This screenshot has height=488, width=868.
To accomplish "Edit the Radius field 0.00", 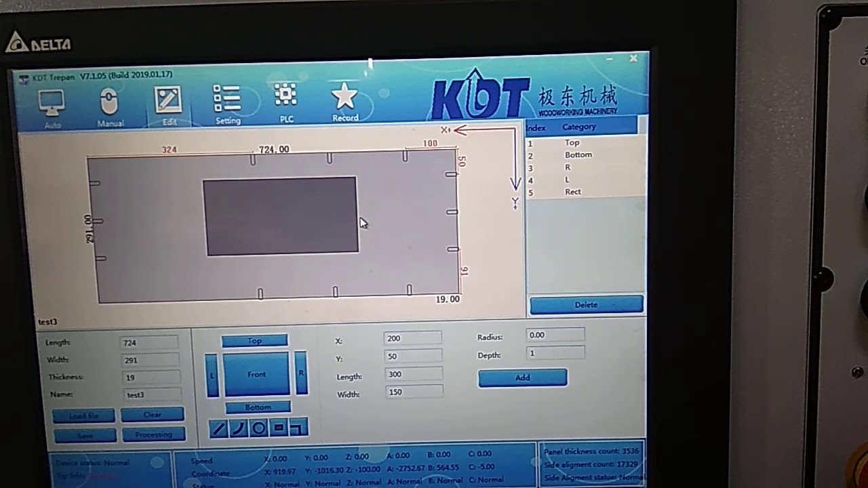I will pos(555,334).
